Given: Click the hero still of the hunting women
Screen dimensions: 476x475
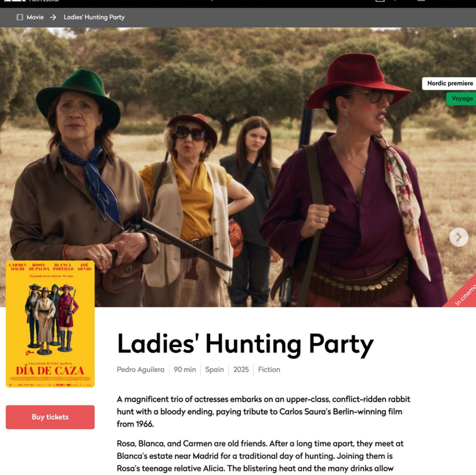Looking at the screenshot, I should point(237,167).
